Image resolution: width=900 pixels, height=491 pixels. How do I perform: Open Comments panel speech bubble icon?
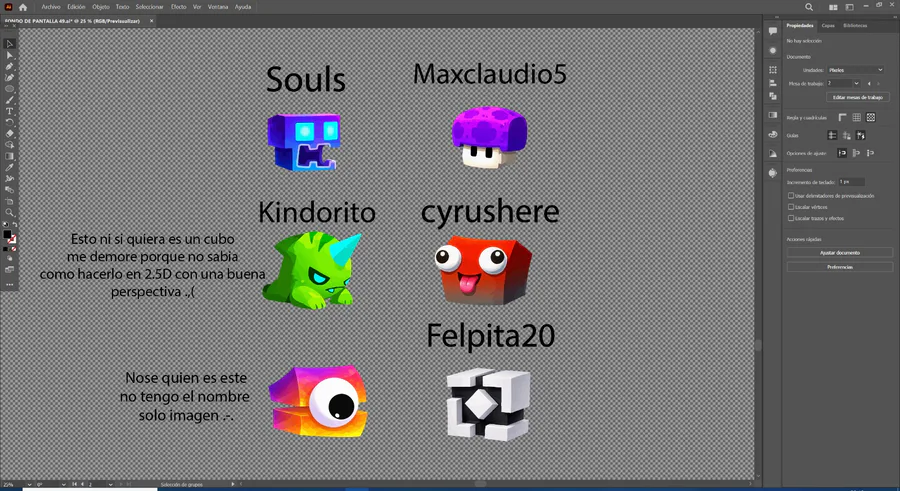click(x=773, y=31)
